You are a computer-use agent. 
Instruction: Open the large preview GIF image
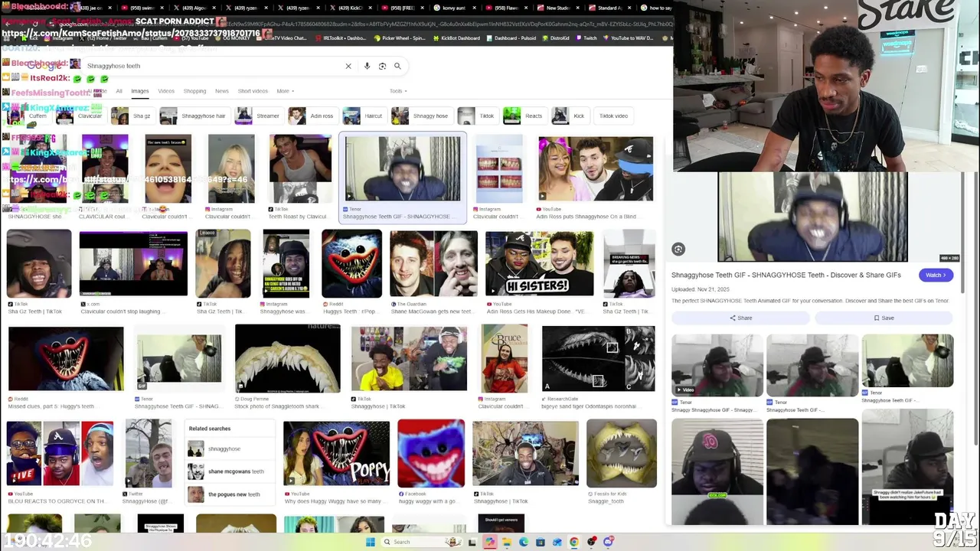tap(812, 217)
